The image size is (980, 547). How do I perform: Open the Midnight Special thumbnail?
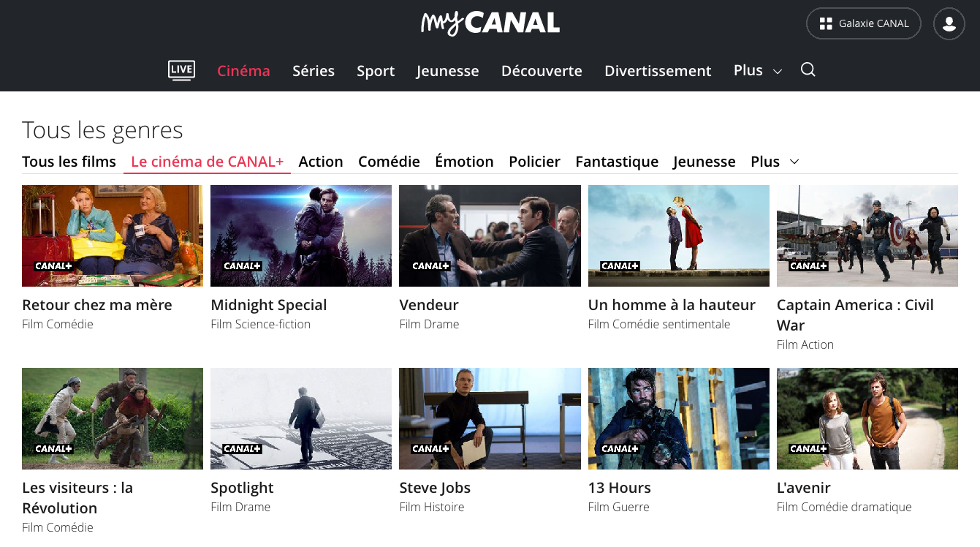(x=301, y=235)
